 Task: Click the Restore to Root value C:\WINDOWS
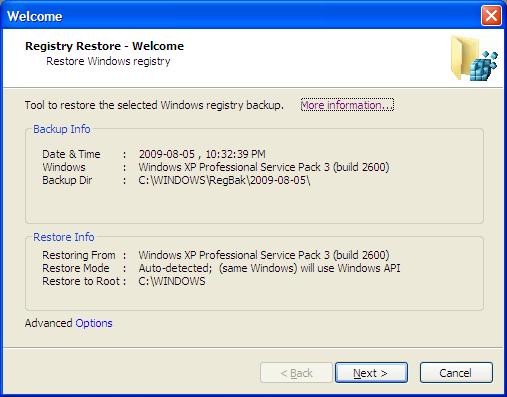(172, 281)
